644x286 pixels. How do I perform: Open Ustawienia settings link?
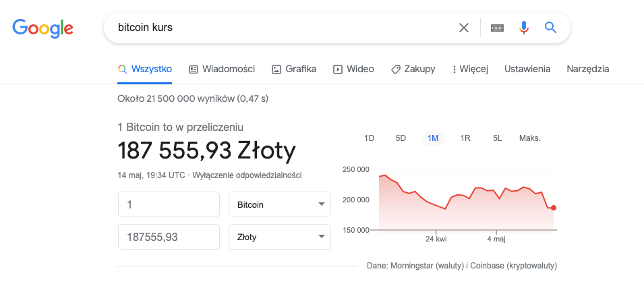pyautogui.click(x=527, y=69)
